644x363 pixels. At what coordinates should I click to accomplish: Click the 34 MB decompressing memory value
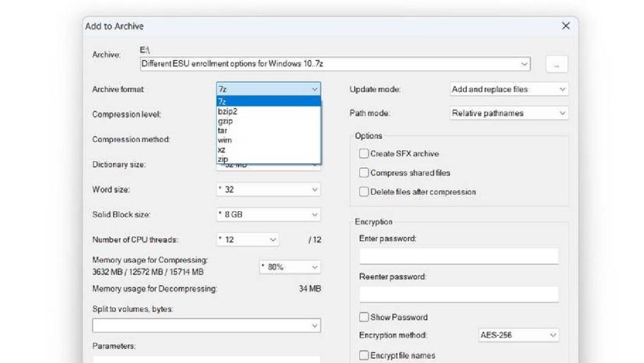[x=310, y=289]
